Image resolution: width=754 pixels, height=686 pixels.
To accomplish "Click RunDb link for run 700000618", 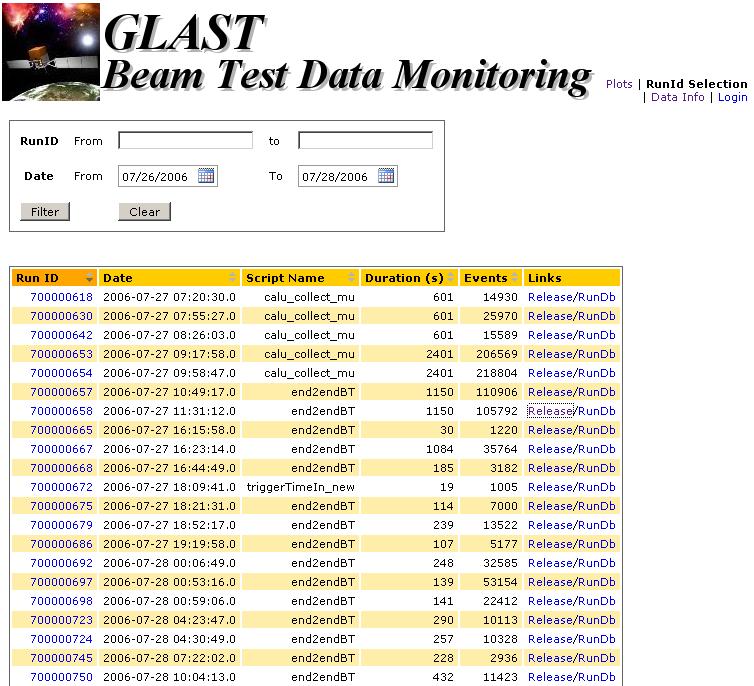I will [x=596, y=297].
